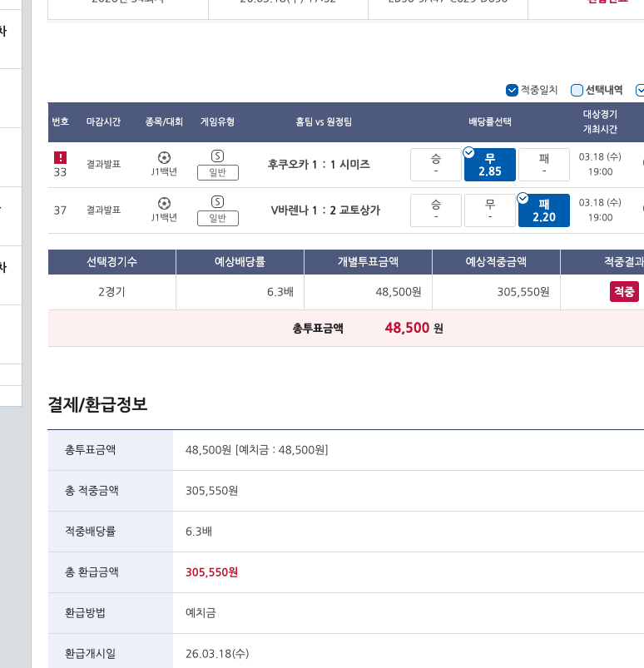Toggle the 적중일치 checkbox
The width and height of the screenshot is (644, 668).
[512, 91]
